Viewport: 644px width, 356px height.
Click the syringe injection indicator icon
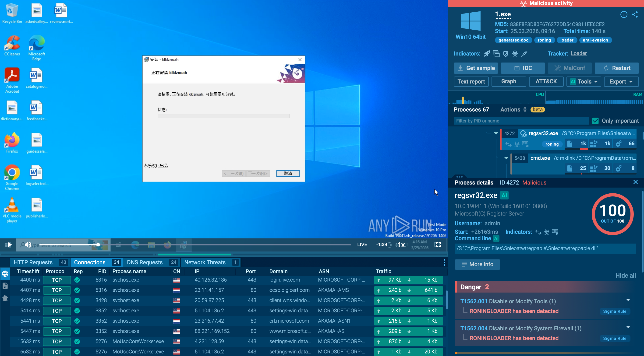(x=524, y=54)
